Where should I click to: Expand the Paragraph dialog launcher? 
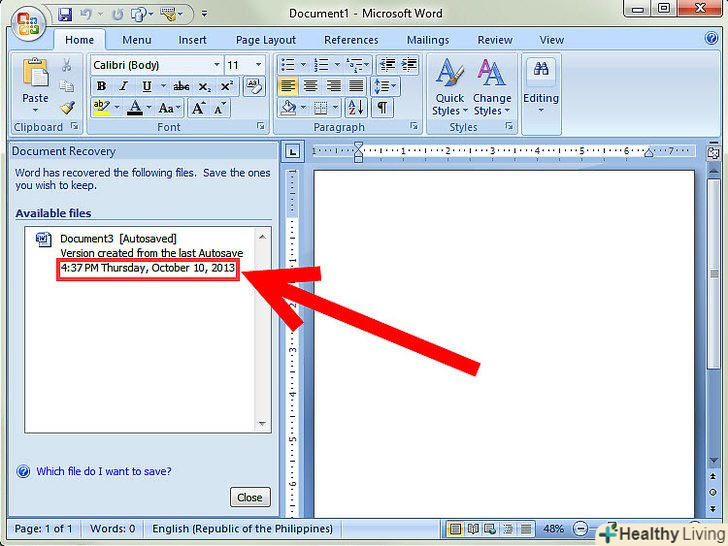click(414, 126)
